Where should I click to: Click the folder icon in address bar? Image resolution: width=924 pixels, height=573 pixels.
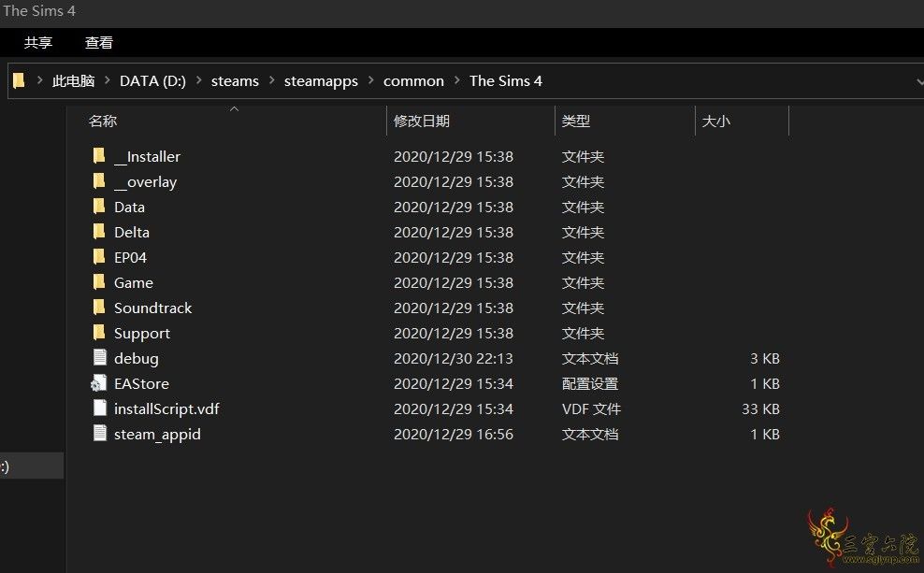19,80
